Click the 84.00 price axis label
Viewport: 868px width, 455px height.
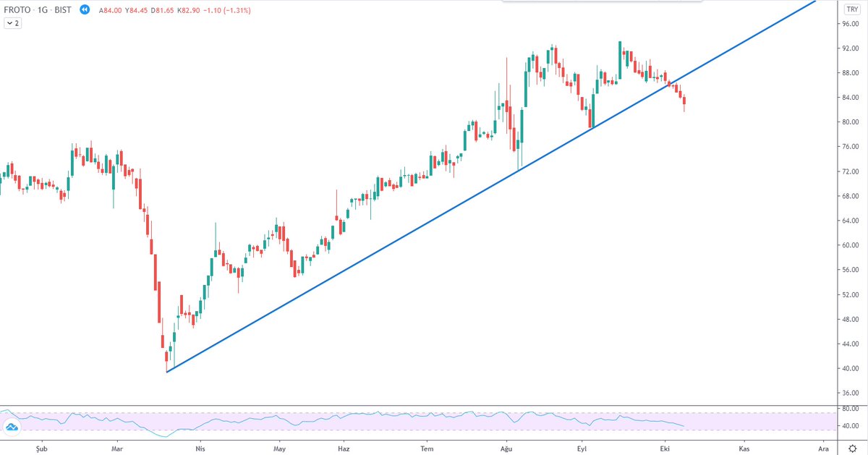point(849,98)
